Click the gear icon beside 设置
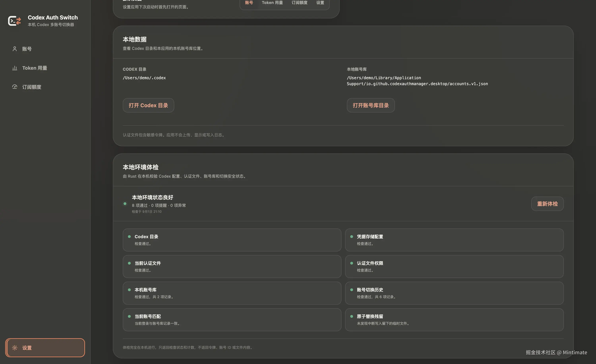This screenshot has width=596, height=364. point(15,348)
